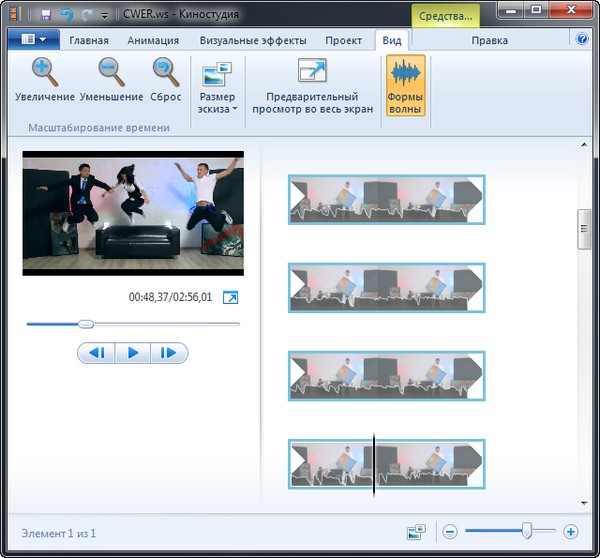
Task: Click the playback seek slider thumb
Action: click(86, 324)
